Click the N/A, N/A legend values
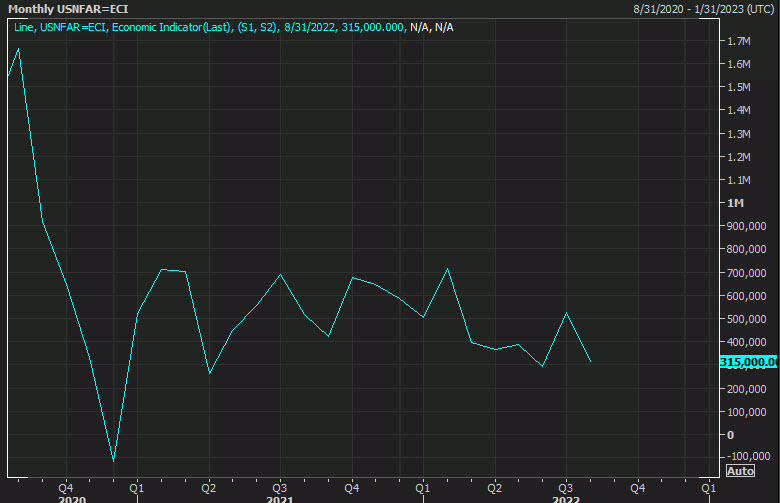Image resolution: width=780 pixels, height=503 pixels. coord(432,27)
